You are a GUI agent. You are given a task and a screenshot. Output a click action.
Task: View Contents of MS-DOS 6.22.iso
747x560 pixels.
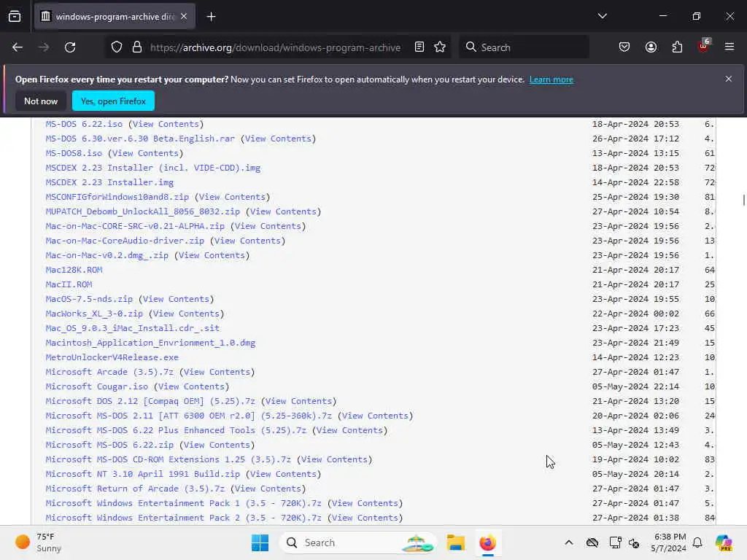pos(166,124)
